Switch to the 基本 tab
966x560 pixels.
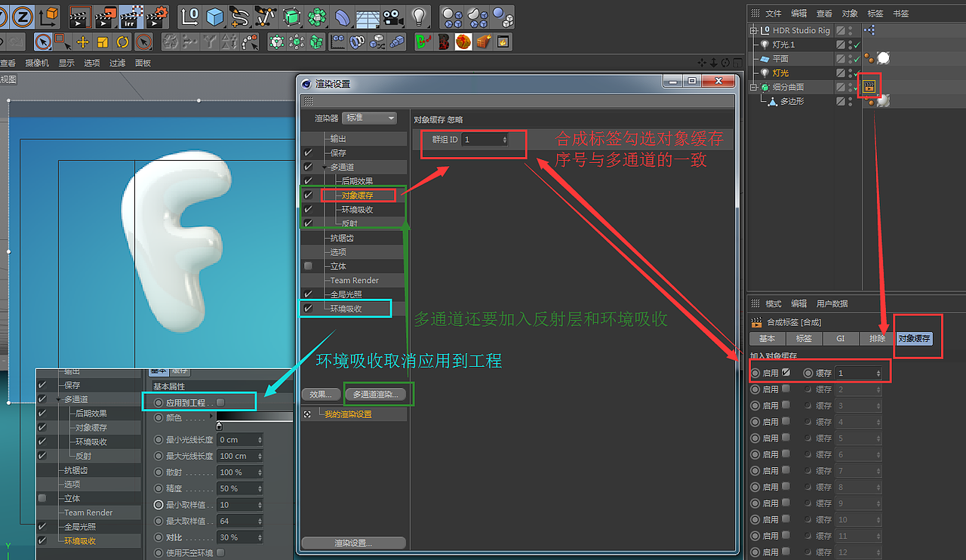[767, 339]
